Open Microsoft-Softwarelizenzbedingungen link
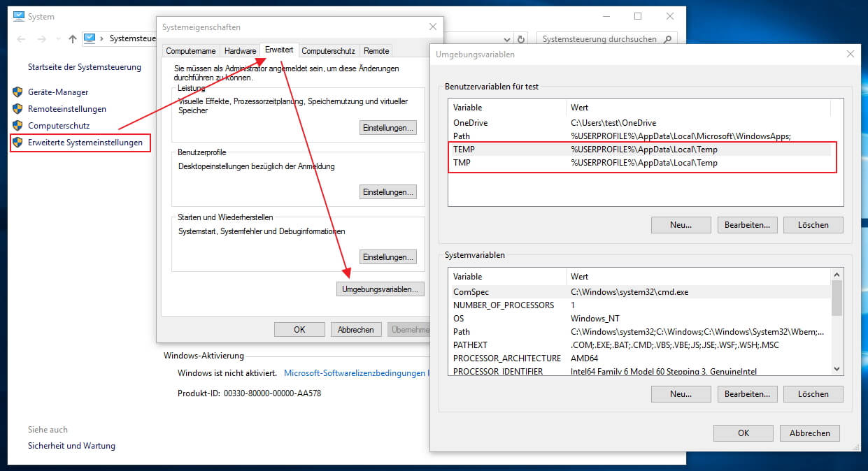This screenshot has width=868, height=471. pos(355,373)
